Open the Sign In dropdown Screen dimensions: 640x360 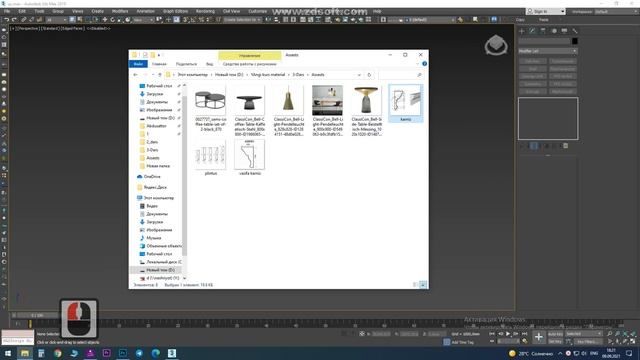click(546, 11)
